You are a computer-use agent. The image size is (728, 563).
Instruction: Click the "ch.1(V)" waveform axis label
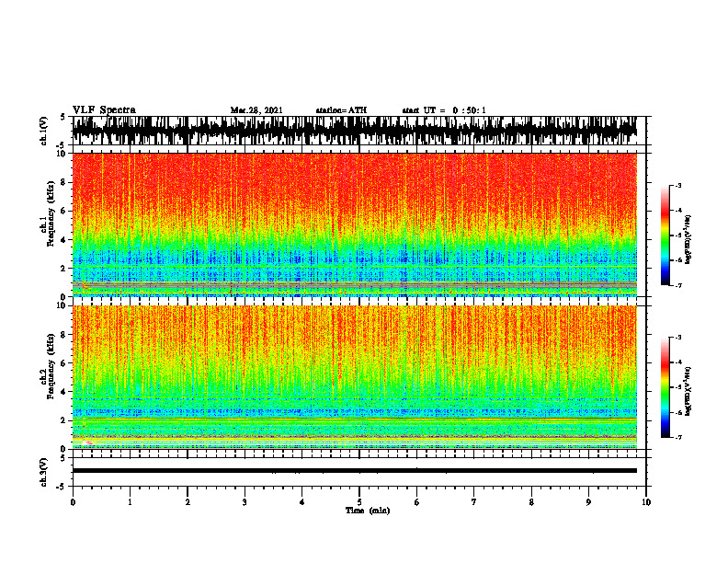click(44, 131)
